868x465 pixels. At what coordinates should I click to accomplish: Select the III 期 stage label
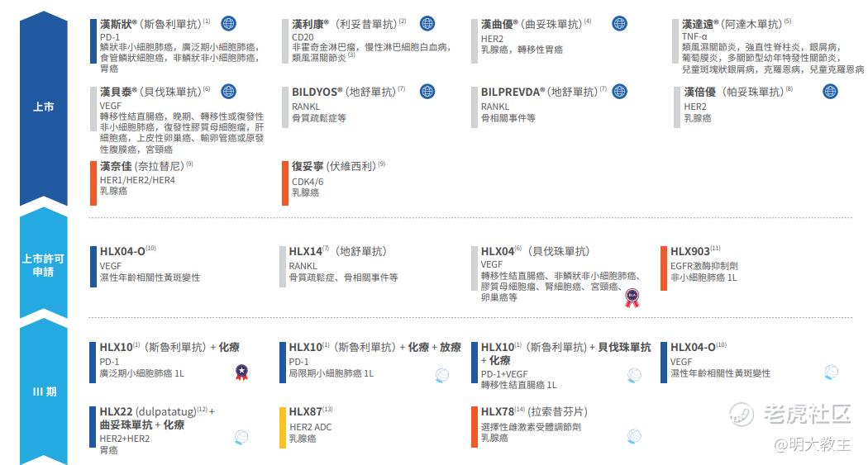pos(43,391)
